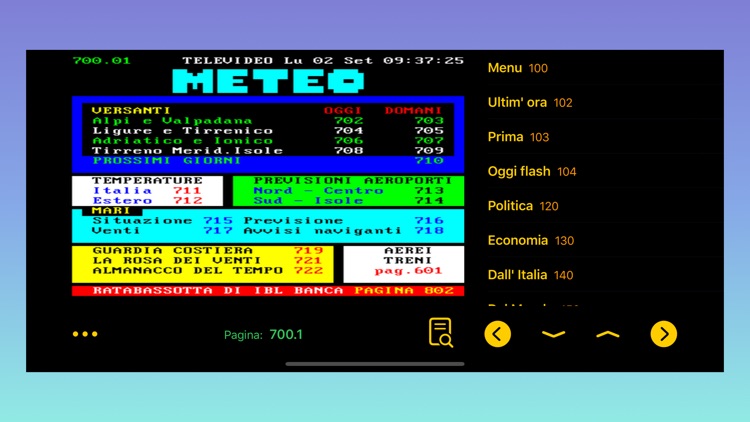Image resolution: width=750 pixels, height=422 pixels.
Task: Select page 703 for Alpi e Valpadana tomorrow
Action: tap(429, 121)
